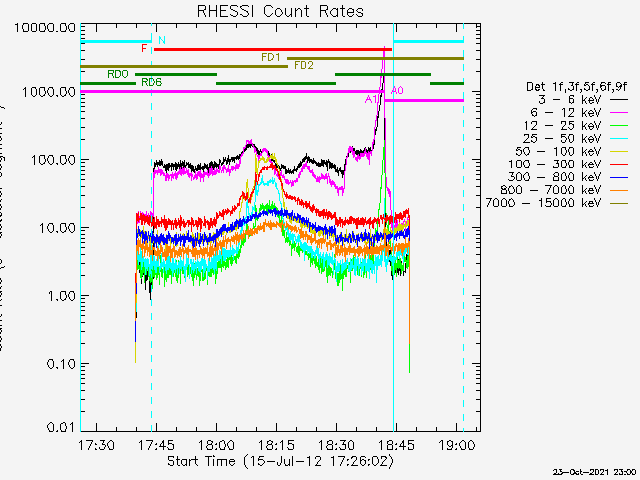
Task: Click the magenta A1 attenuator label
Action: coord(371,99)
